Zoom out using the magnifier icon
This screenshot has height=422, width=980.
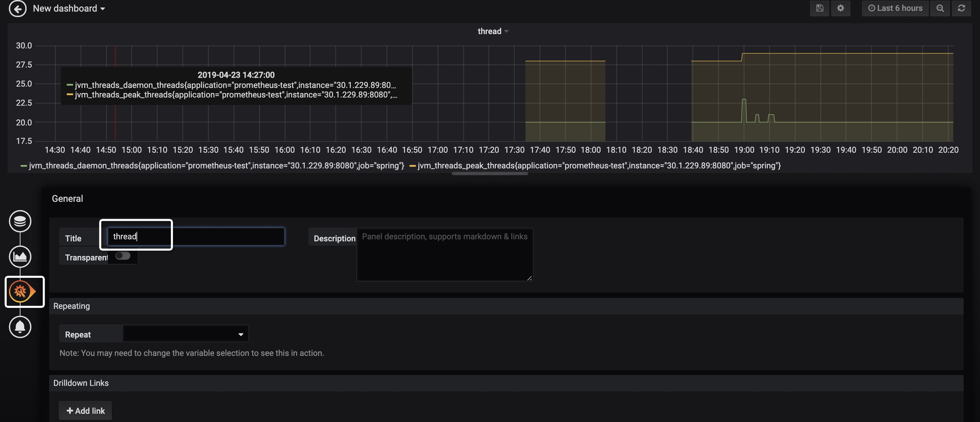(940, 8)
